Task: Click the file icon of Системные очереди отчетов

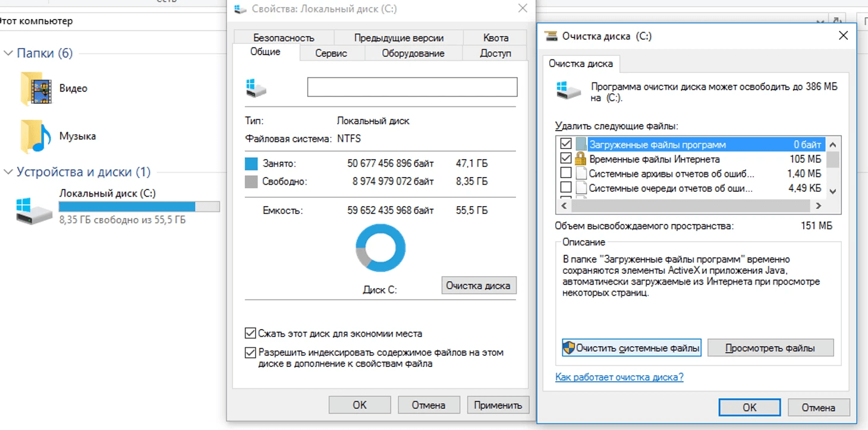Action: point(581,189)
